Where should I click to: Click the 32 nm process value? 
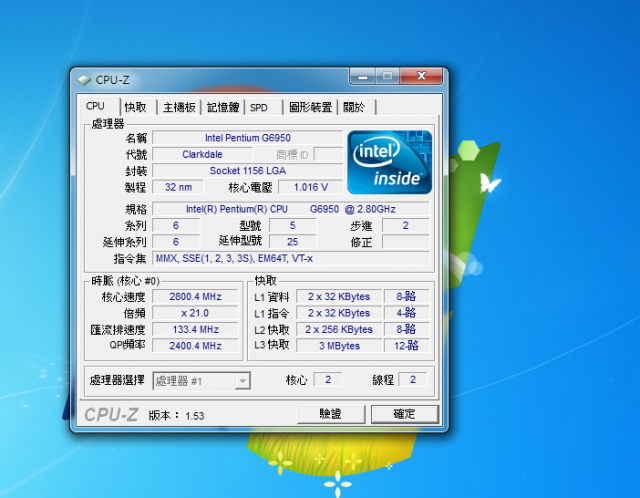[178, 187]
